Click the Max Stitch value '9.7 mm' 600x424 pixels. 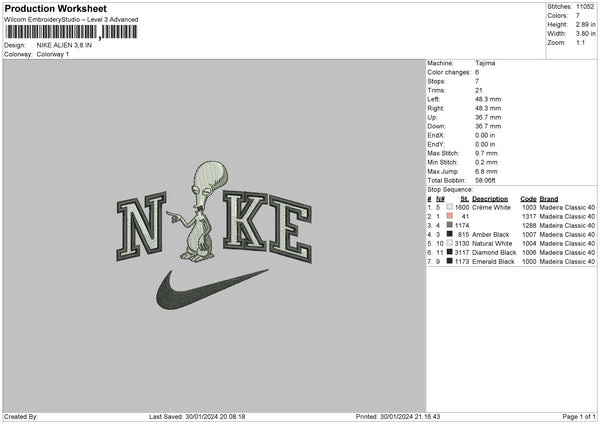[x=486, y=153]
